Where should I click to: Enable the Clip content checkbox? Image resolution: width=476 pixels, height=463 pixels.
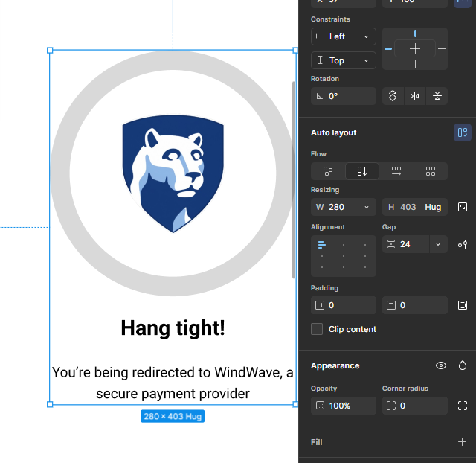click(317, 329)
